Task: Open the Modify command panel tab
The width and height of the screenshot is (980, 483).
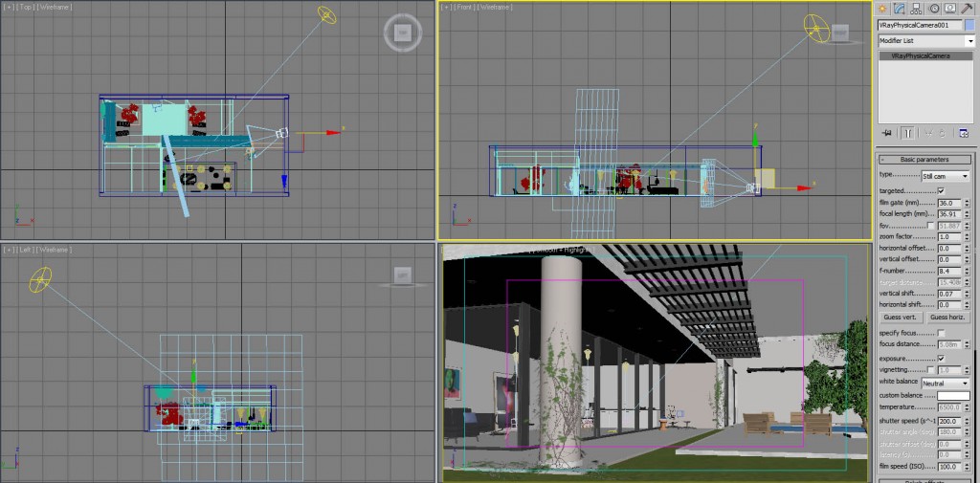Action: [x=900, y=9]
